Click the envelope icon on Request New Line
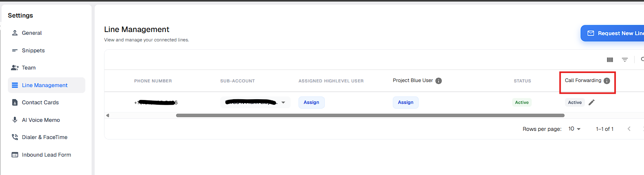Image resolution: width=644 pixels, height=175 pixels. 591,33
